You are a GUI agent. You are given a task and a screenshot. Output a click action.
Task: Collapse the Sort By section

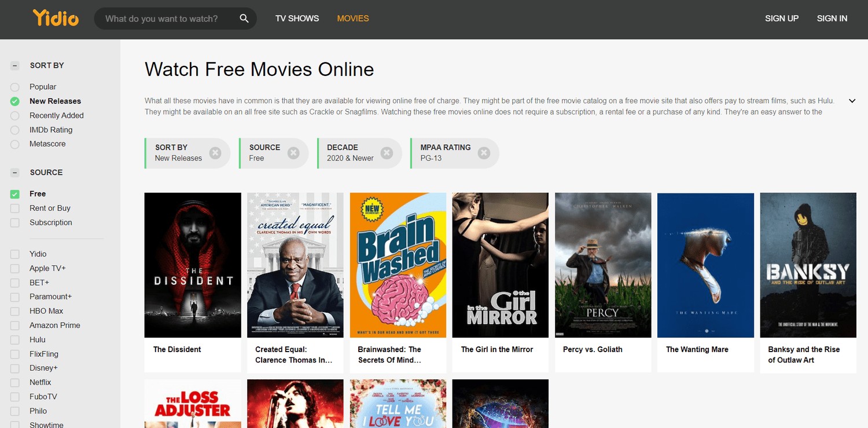click(15, 65)
